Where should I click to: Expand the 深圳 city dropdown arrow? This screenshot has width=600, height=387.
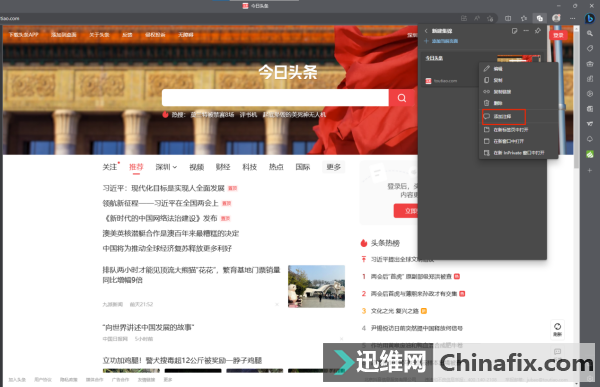[174, 167]
